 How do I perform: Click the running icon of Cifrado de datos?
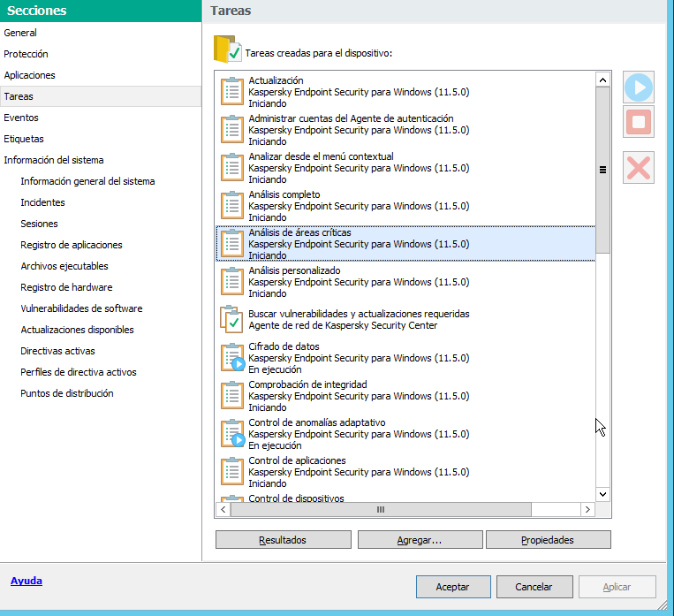232,357
